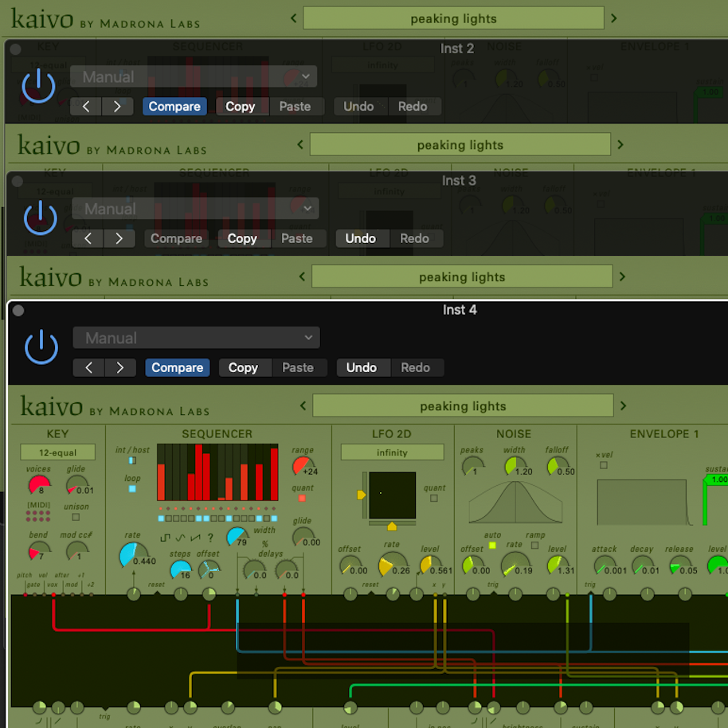Go to previous setting in Inst 2

click(x=86, y=107)
